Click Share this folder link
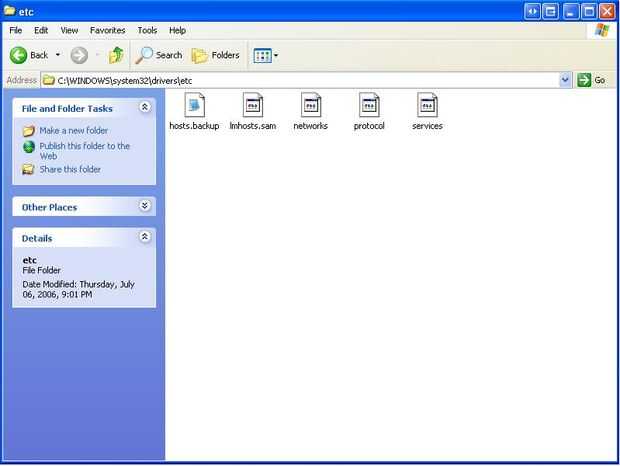 70,170
